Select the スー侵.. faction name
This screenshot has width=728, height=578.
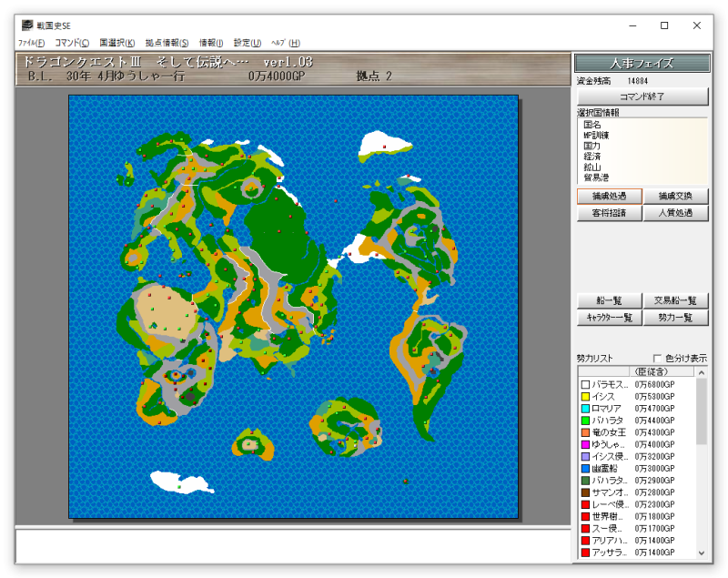coord(607,529)
